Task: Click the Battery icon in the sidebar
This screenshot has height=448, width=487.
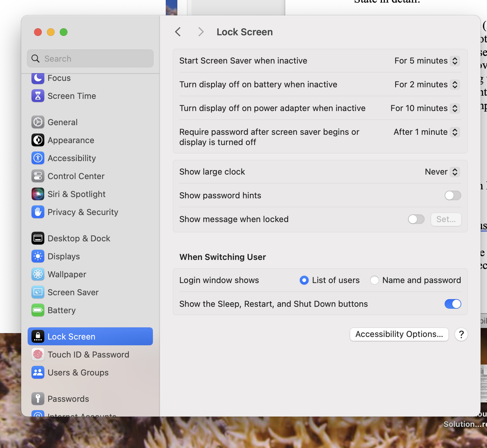Action: tap(38, 310)
